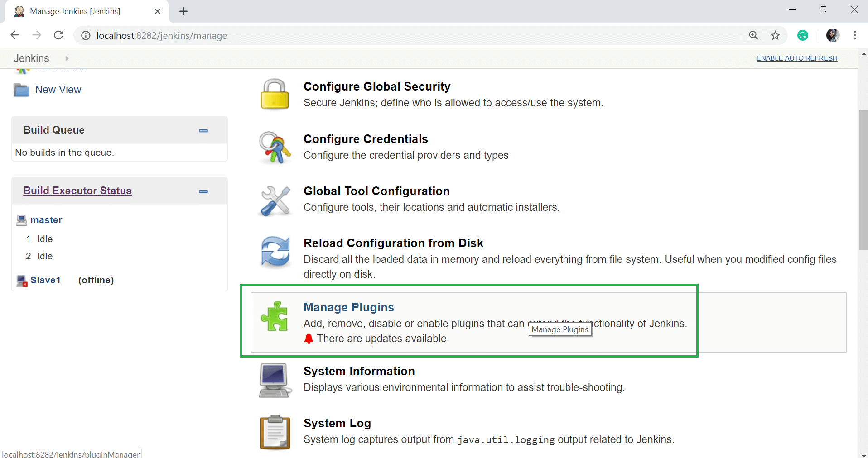Open System Information
Viewport: 868px width, 458px height.
click(359, 371)
